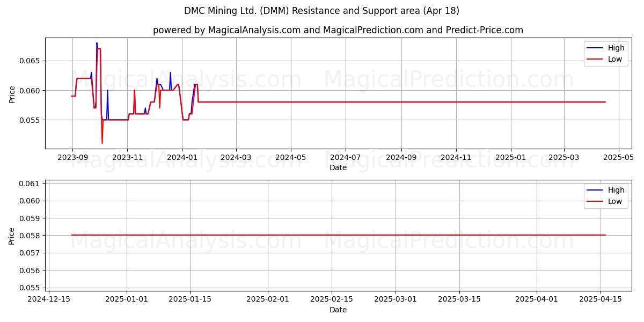
Task: Click the '2025-02-15' date tick label
Action: pyautogui.click(x=332, y=299)
